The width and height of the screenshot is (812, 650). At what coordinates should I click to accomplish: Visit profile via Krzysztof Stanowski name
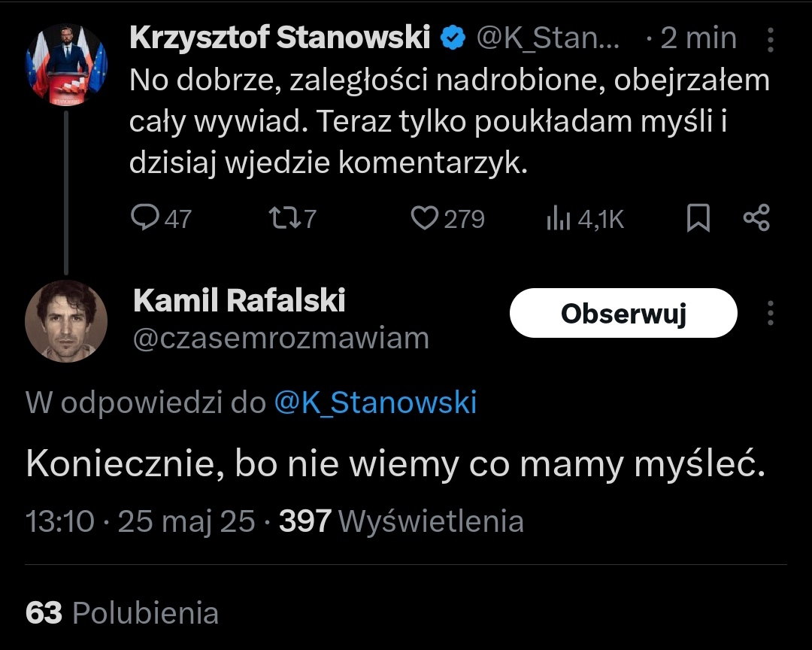point(279,38)
